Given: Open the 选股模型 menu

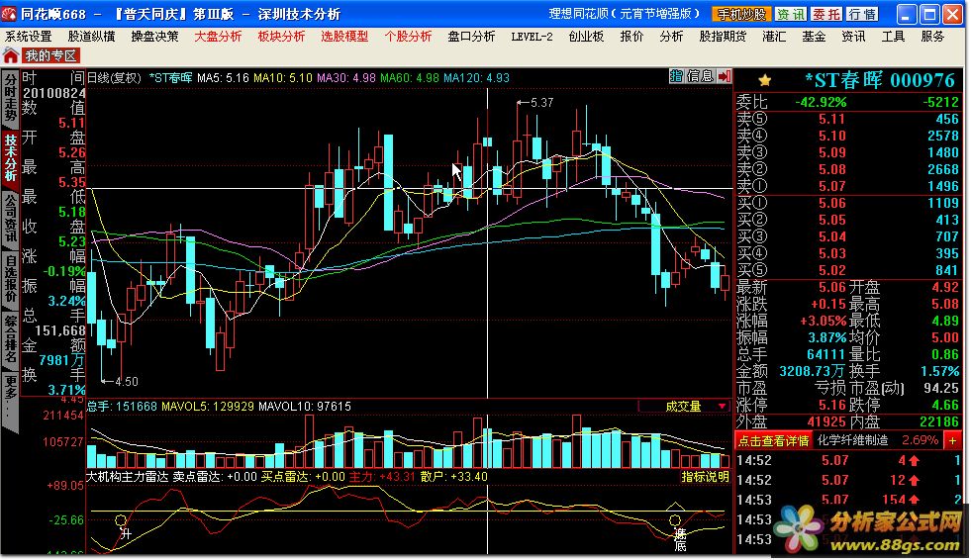Looking at the screenshot, I should pyautogui.click(x=344, y=37).
